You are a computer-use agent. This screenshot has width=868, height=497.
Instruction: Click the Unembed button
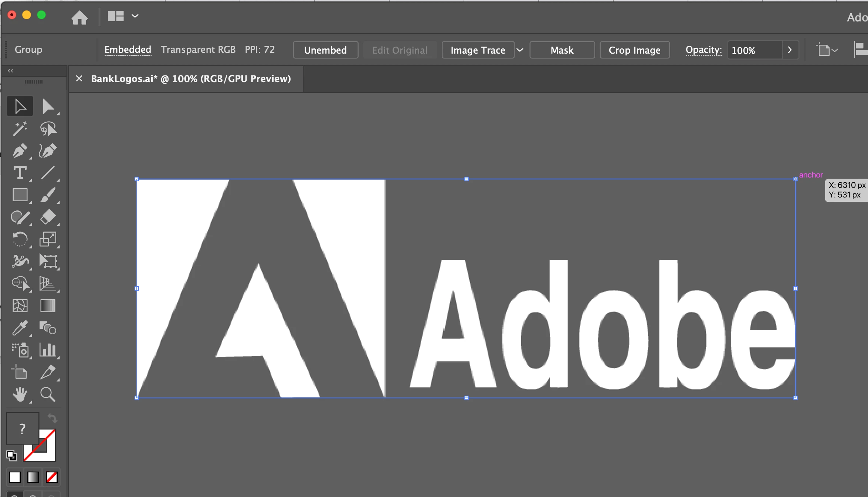pos(325,50)
